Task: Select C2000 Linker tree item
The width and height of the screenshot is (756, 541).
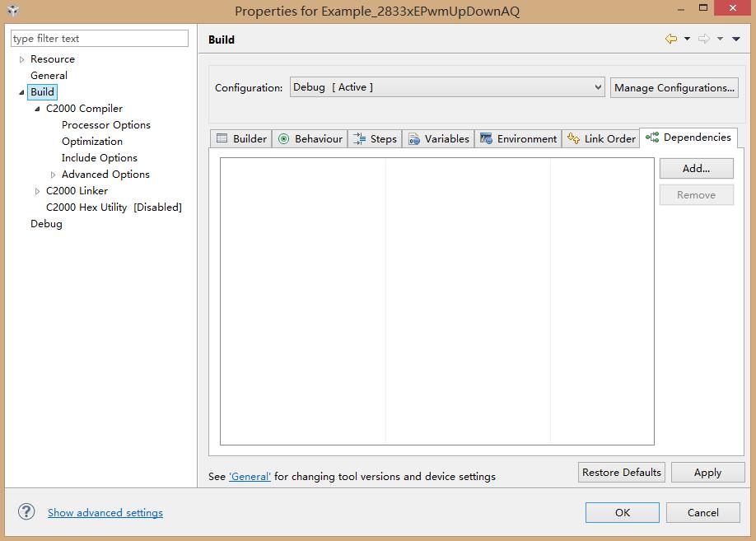Action: pos(77,190)
